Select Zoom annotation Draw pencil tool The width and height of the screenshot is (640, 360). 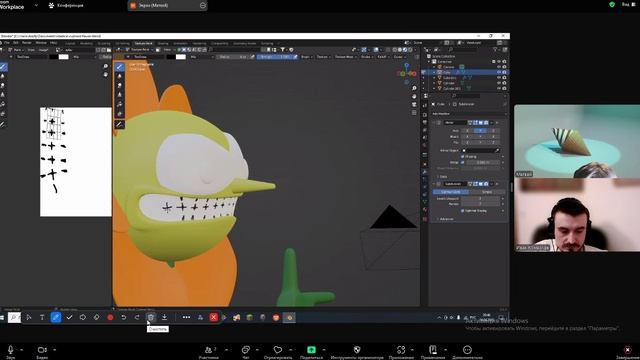pyautogui.click(x=56, y=317)
